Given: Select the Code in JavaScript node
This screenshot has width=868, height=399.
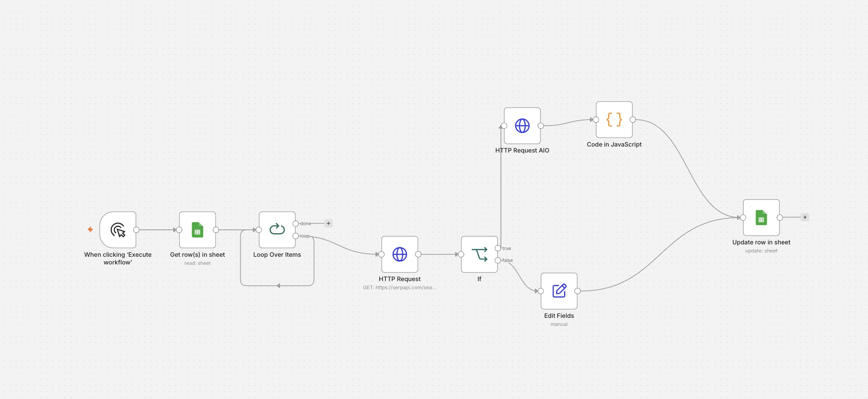Looking at the screenshot, I should (x=614, y=120).
